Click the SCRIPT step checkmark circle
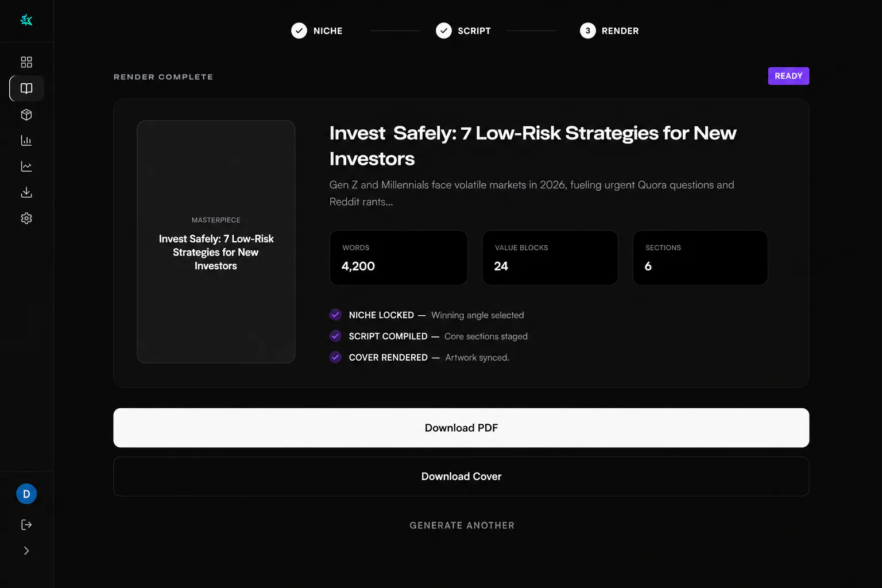Viewport: 882px width, 588px height. (444, 30)
